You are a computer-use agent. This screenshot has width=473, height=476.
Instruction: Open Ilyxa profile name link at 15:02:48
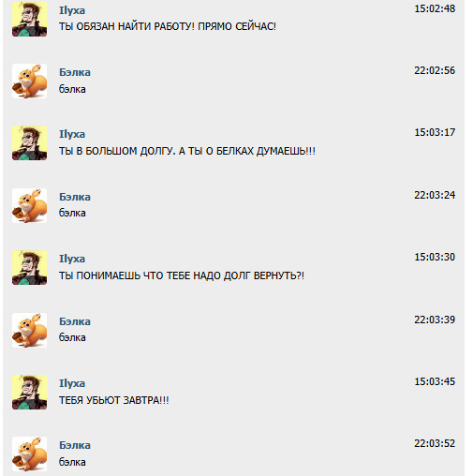(x=72, y=10)
